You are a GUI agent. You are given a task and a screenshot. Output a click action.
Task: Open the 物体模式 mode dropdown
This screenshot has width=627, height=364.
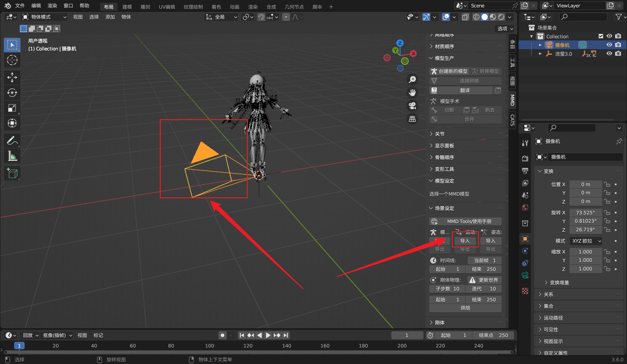point(44,17)
